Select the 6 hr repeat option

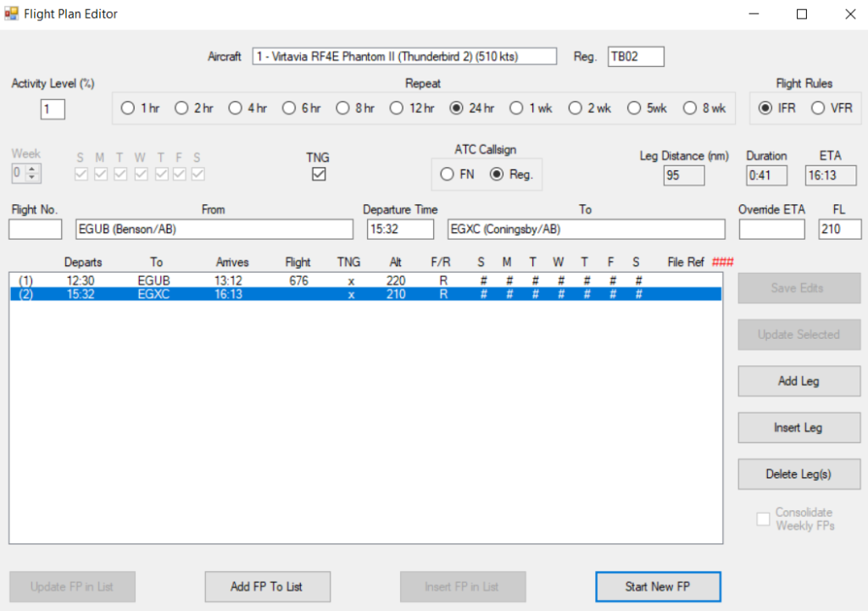click(288, 108)
